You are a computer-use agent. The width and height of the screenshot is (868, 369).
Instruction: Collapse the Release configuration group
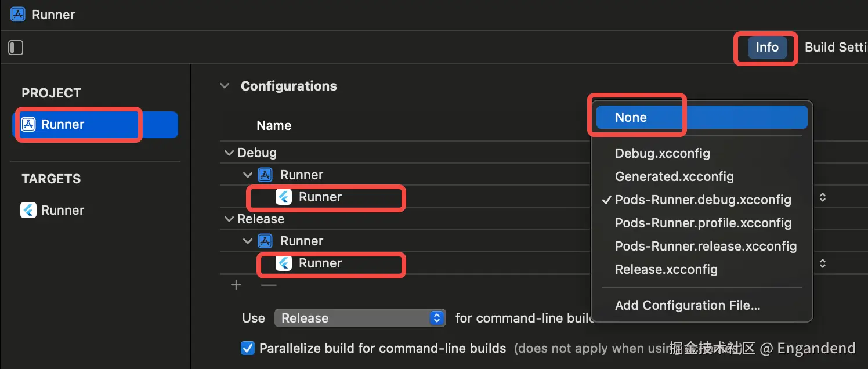(x=230, y=219)
